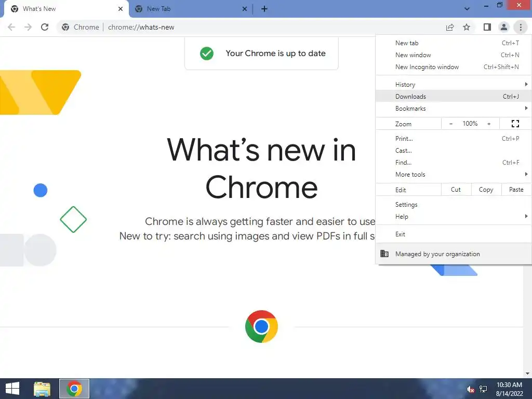Click the network tray icon
Screen dimensions: 532x399
point(483,389)
